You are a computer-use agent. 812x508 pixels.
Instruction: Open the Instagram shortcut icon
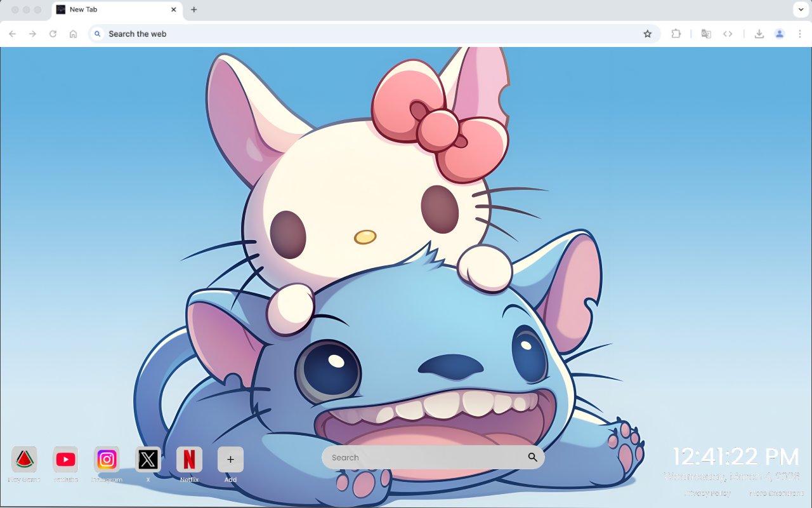pos(107,459)
